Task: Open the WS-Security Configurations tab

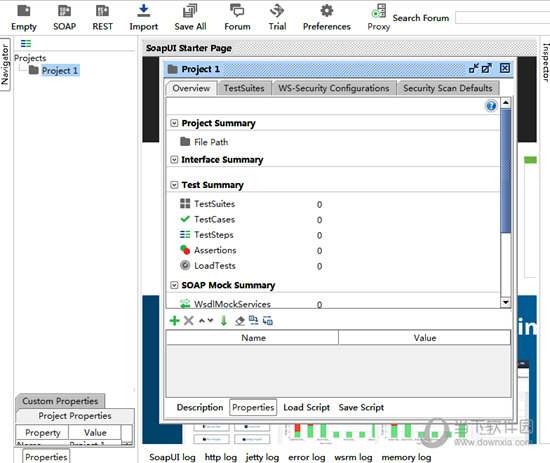Action: click(x=334, y=88)
